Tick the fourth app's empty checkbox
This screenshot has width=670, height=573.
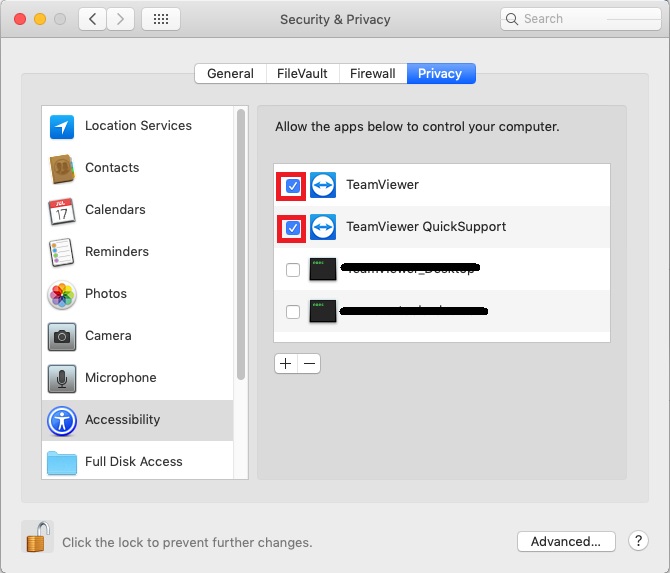point(293,312)
